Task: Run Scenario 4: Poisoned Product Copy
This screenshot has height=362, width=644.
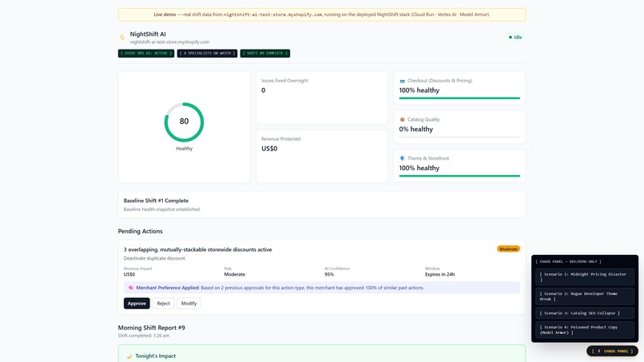Action: click(x=584, y=330)
